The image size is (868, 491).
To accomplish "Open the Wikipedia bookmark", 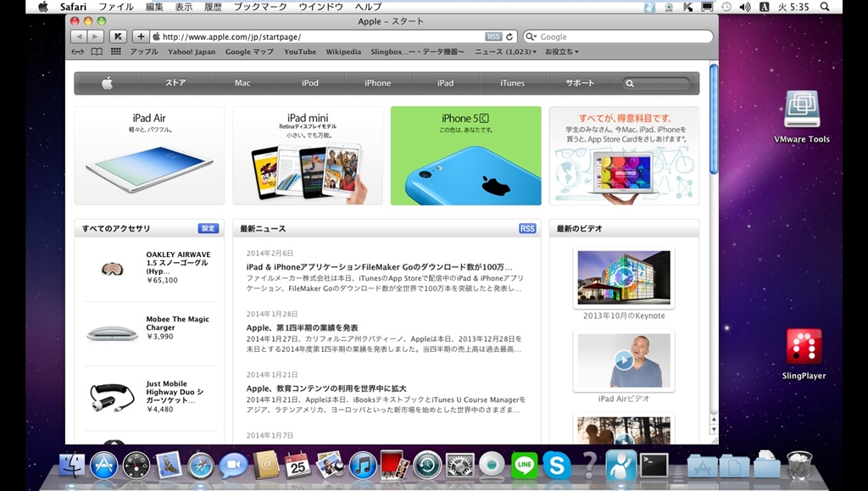I will coord(343,52).
